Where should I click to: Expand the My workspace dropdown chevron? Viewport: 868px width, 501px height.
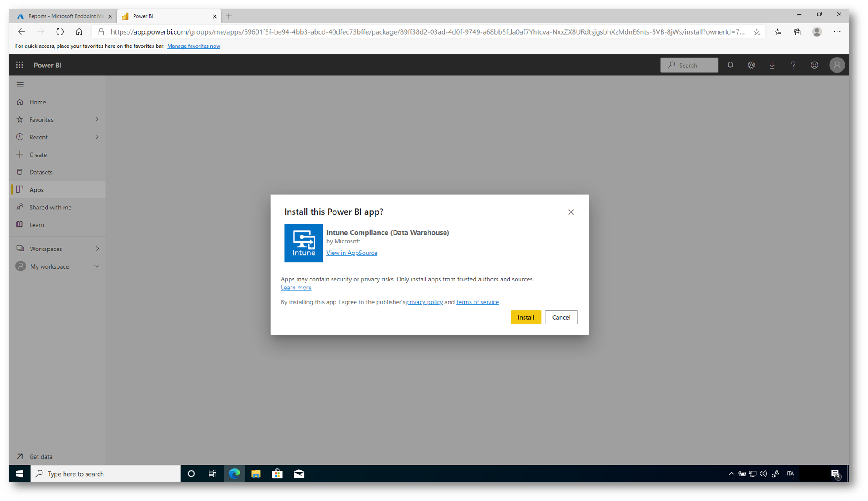click(97, 266)
